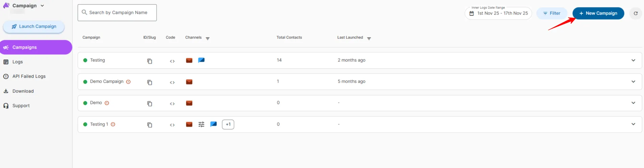Expand the Testing campaign row
Viewport: 644px width, 168px height.
(x=633, y=60)
